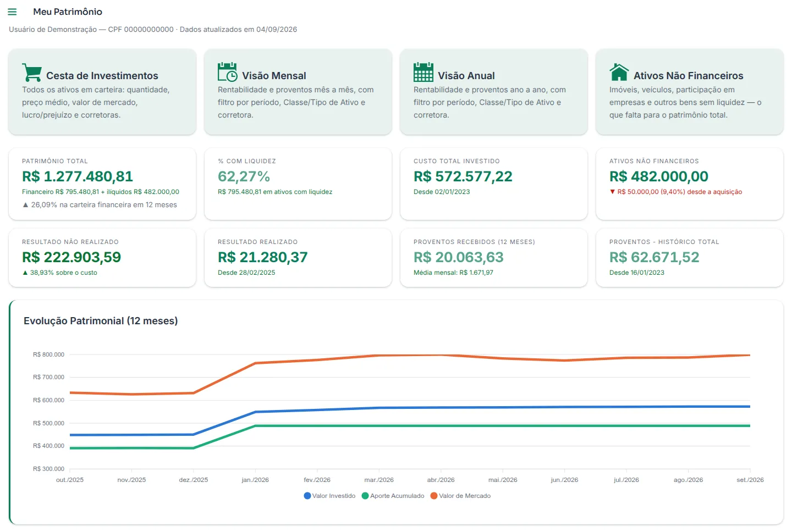Click the R$ 800.000 y-axis label
The height and width of the screenshot is (532, 792).
click(x=48, y=354)
